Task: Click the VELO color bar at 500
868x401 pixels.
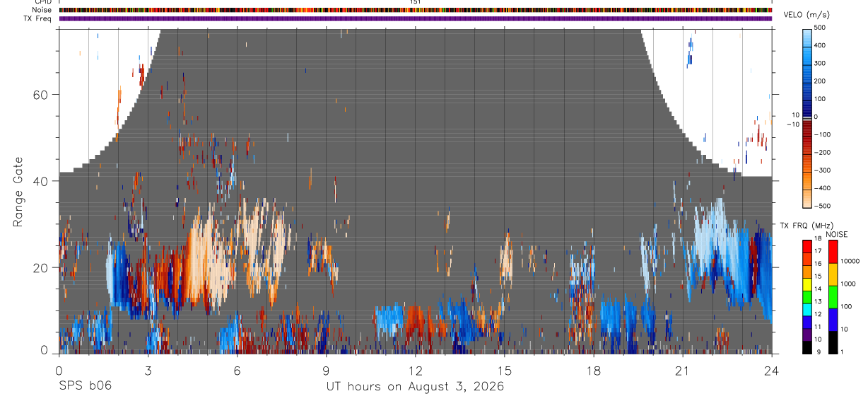Action: coord(807,31)
